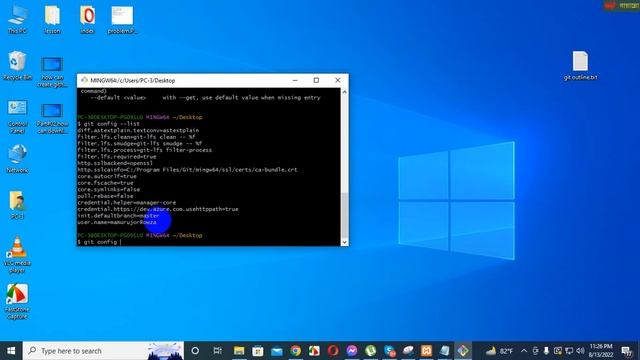Open the lesson folder on desktop
Screen dimensions: 640x360
click(x=52, y=19)
